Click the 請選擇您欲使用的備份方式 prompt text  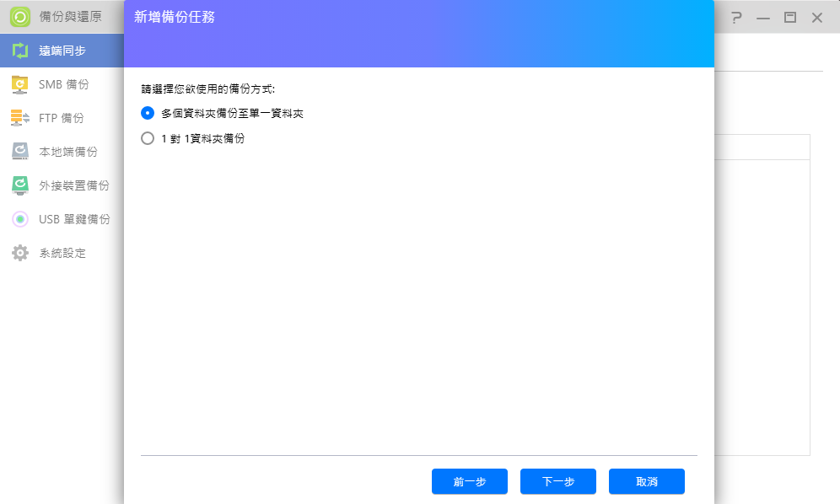click(x=207, y=88)
